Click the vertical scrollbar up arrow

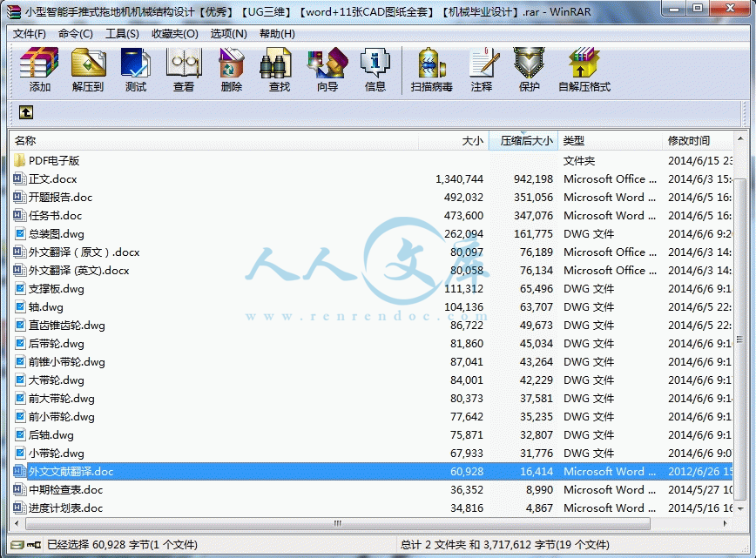coord(740,139)
